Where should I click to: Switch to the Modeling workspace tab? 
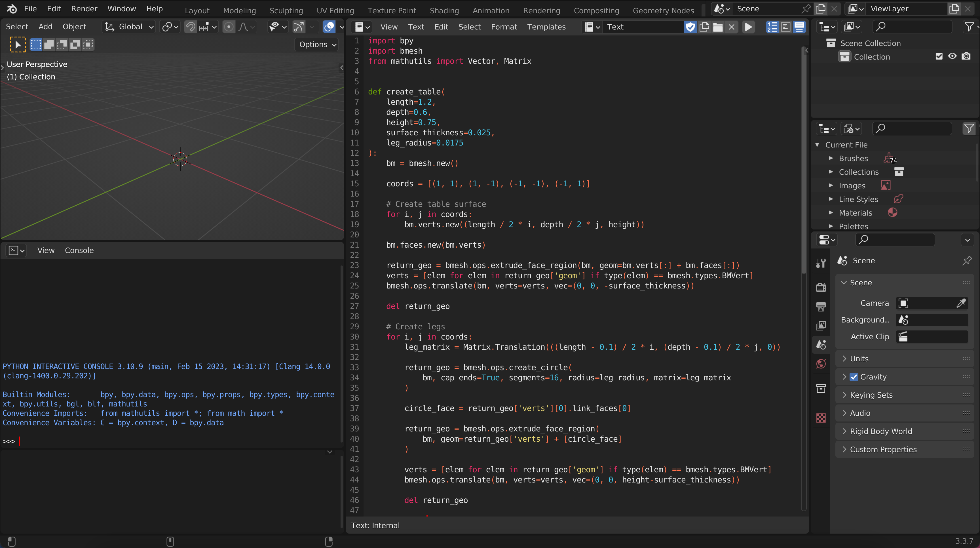[x=239, y=11]
